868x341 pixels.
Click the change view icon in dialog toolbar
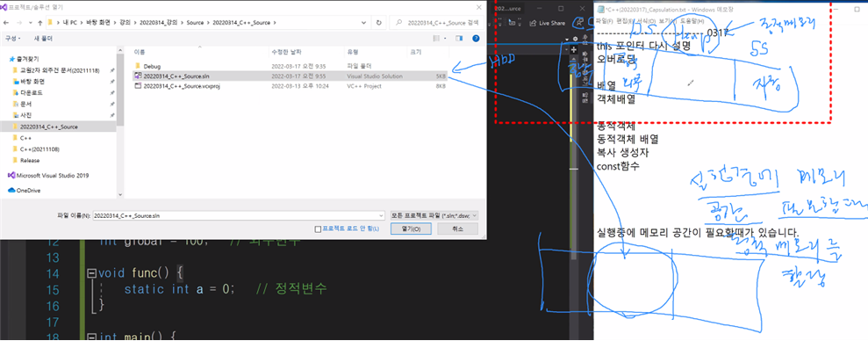436,39
